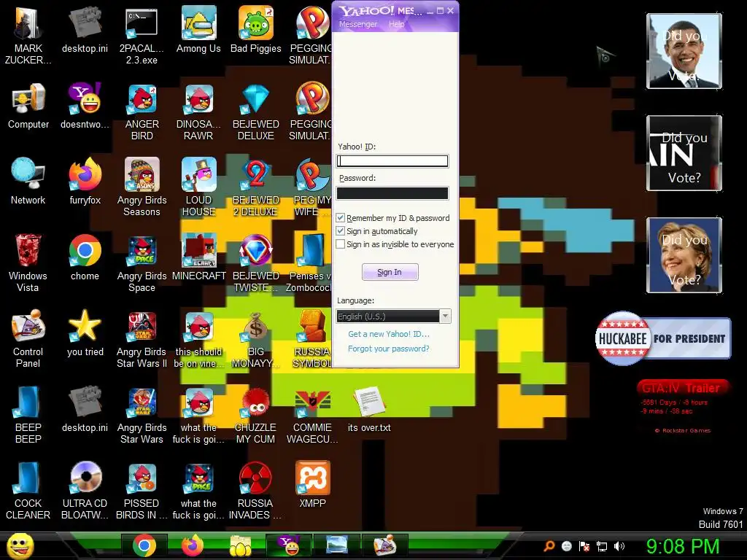Image resolution: width=747 pixels, height=560 pixels.
Task: Switch to Yahoo Messenger taskbar button
Action: (289, 545)
